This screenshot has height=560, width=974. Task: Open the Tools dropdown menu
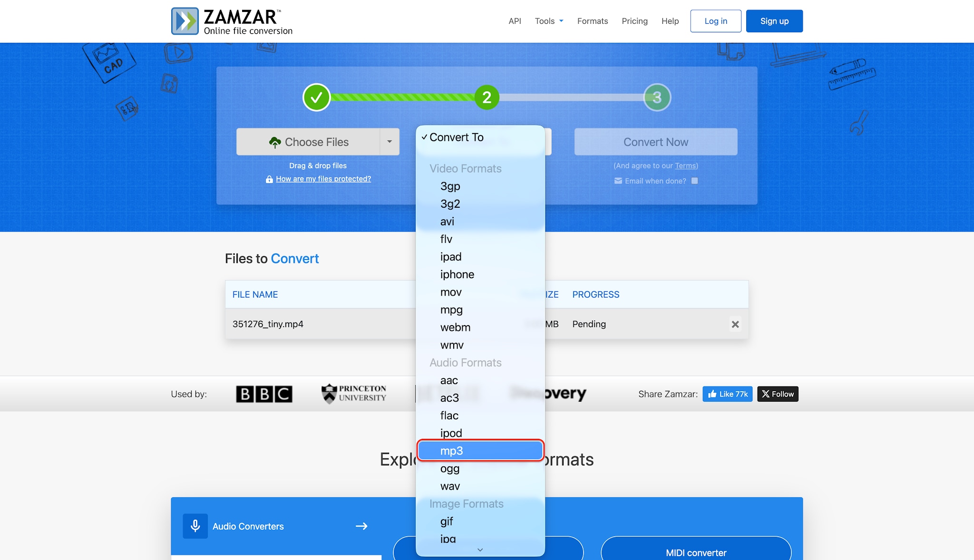tap(549, 21)
